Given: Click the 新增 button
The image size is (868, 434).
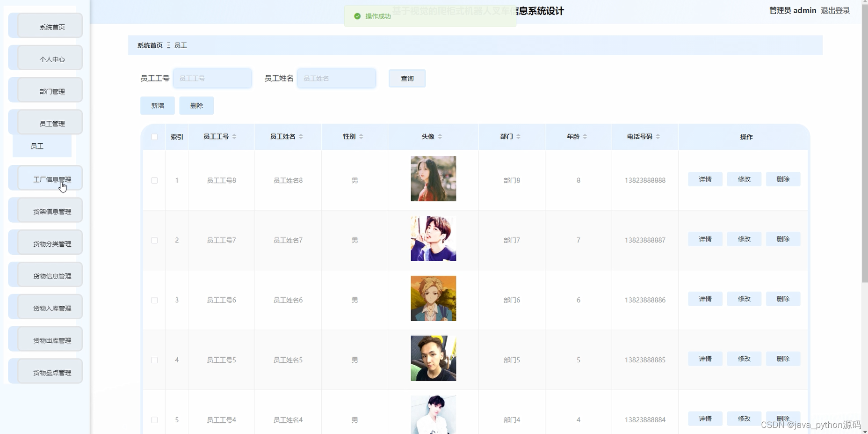Looking at the screenshot, I should pos(158,106).
